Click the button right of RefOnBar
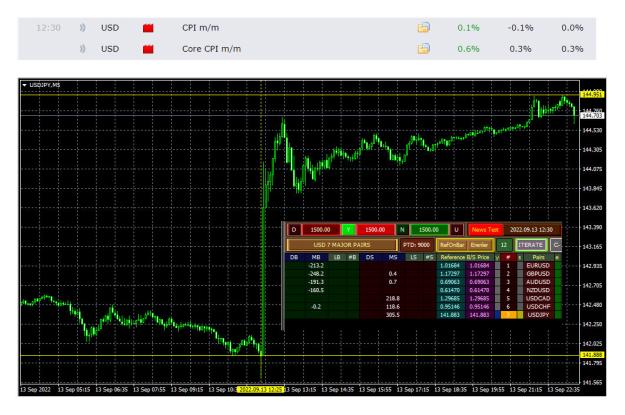 [480, 245]
